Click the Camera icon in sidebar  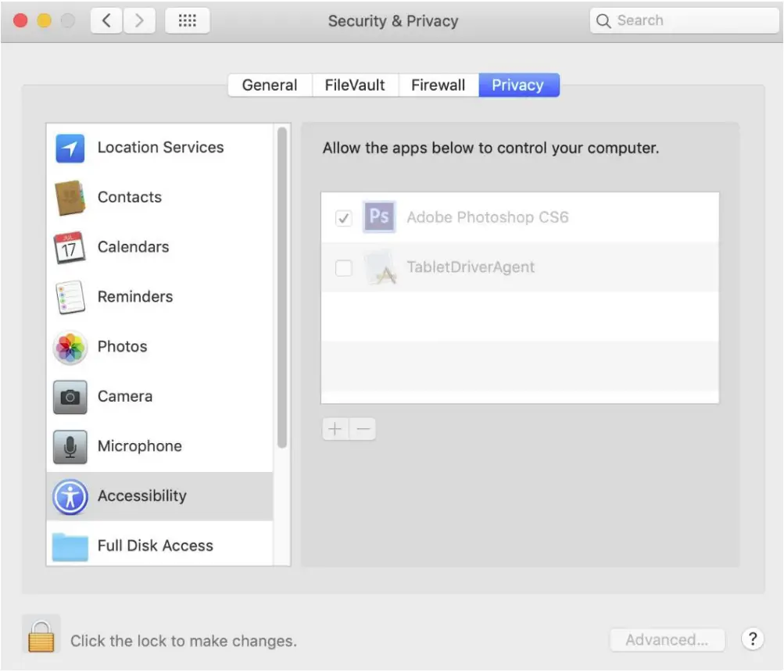(x=70, y=397)
